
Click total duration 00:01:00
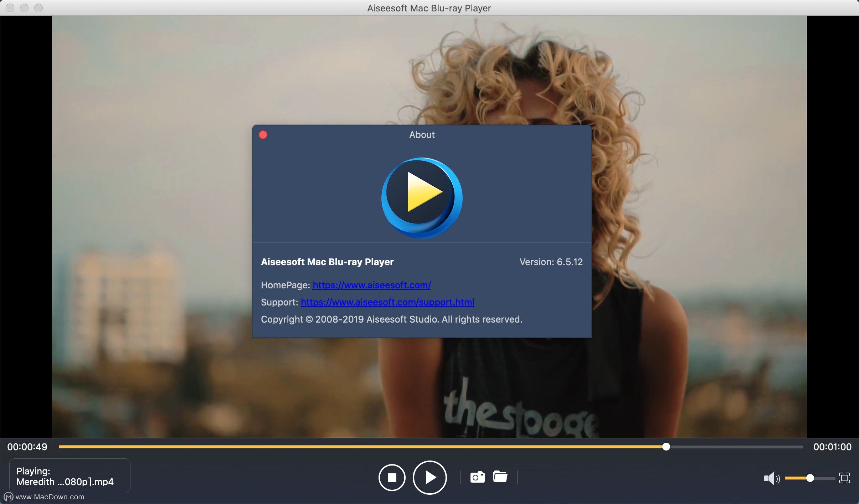pos(832,447)
